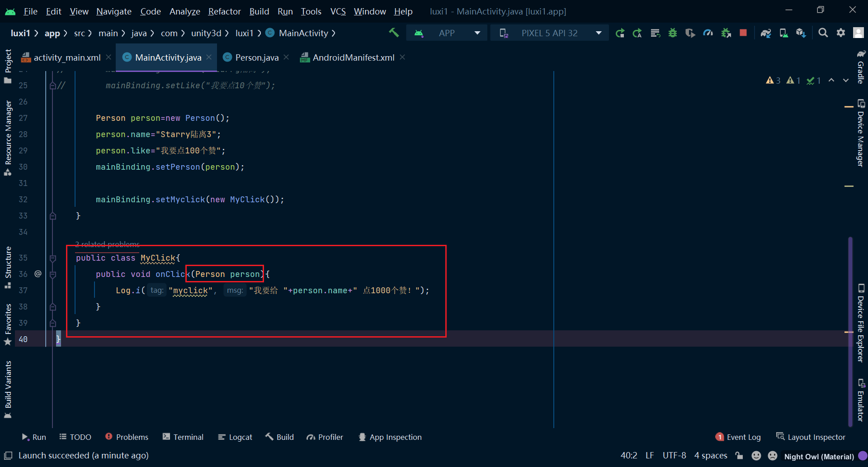Toggle read-only lock icon in status bar
Image resolution: width=868 pixels, height=467 pixels.
coord(739,456)
